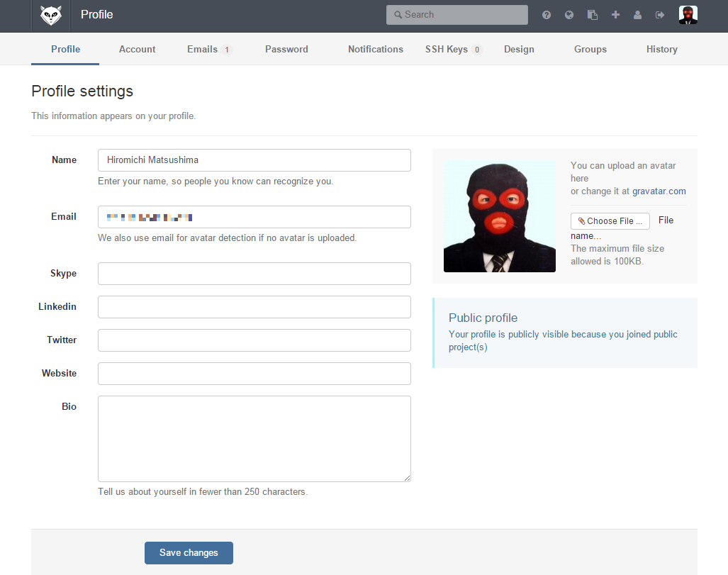The image size is (728, 575).
Task: Open the History tab
Action: (x=662, y=49)
